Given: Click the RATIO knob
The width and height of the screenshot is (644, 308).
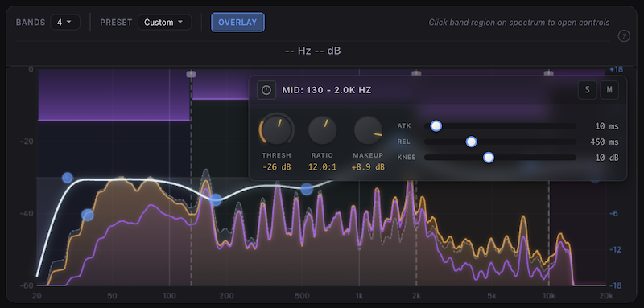Looking at the screenshot, I should point(323,130).
